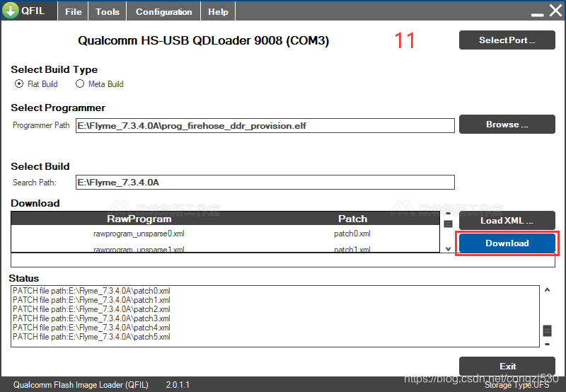The width and height of the screenshot is (566, 392).
Task: Click the empty progress bar under download list
Action: pyautogui.click(x=283, y=260)
